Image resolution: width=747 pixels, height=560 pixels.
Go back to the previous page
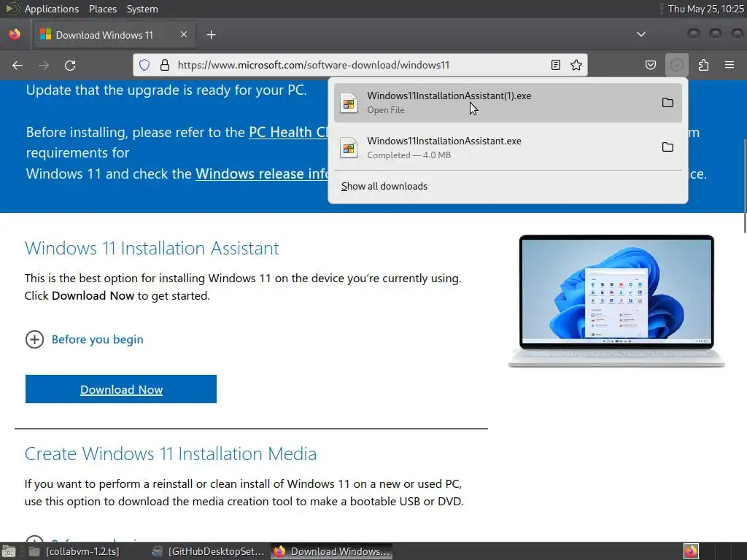[x=18, y=65]
